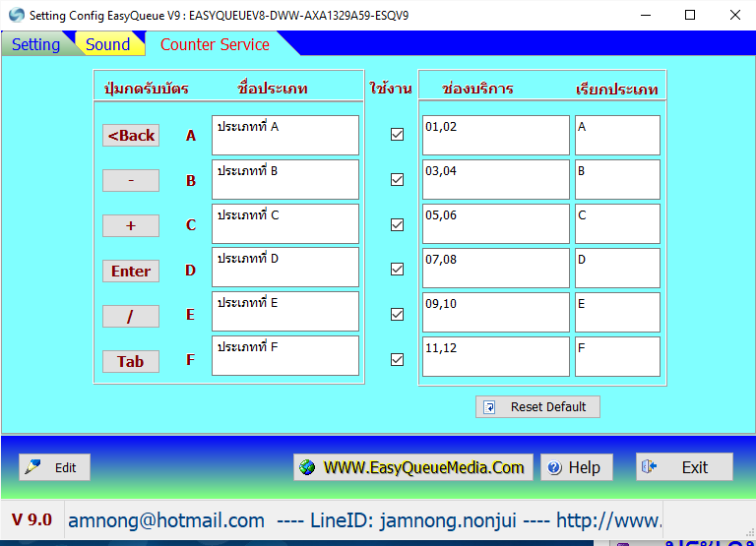
Task: Toggle the enable checkbox for row F
Action: [397, 359]
